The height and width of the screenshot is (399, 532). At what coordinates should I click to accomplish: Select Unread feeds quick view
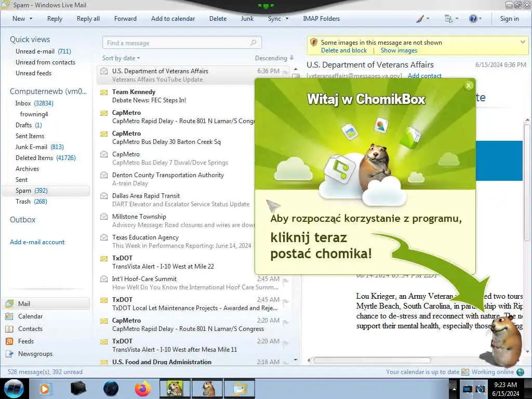pyautogui.click(x=33, y=73)
